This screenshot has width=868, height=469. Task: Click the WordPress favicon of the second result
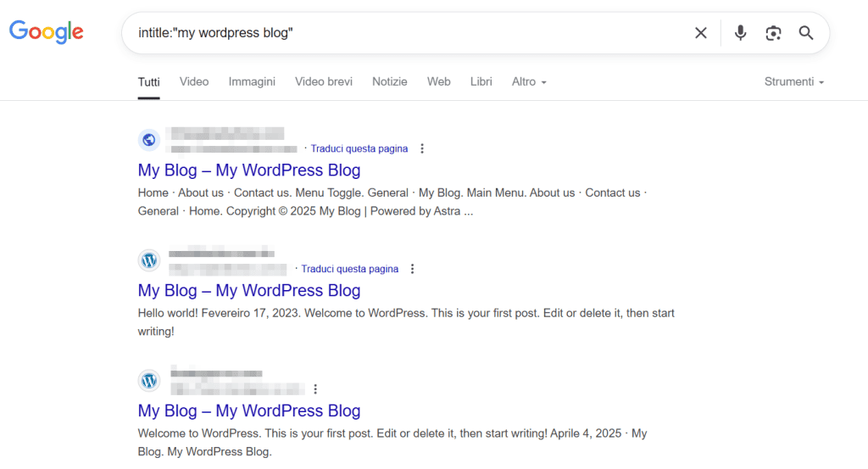149,260
